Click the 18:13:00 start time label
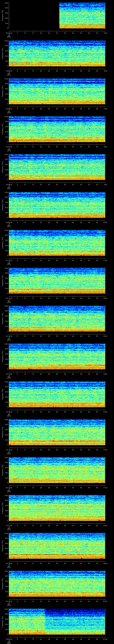 (x=9, y=374)
